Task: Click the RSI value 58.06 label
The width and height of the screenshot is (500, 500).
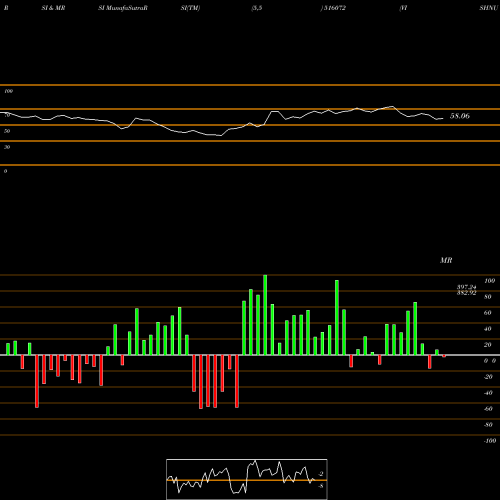Action: click(460, 116)
